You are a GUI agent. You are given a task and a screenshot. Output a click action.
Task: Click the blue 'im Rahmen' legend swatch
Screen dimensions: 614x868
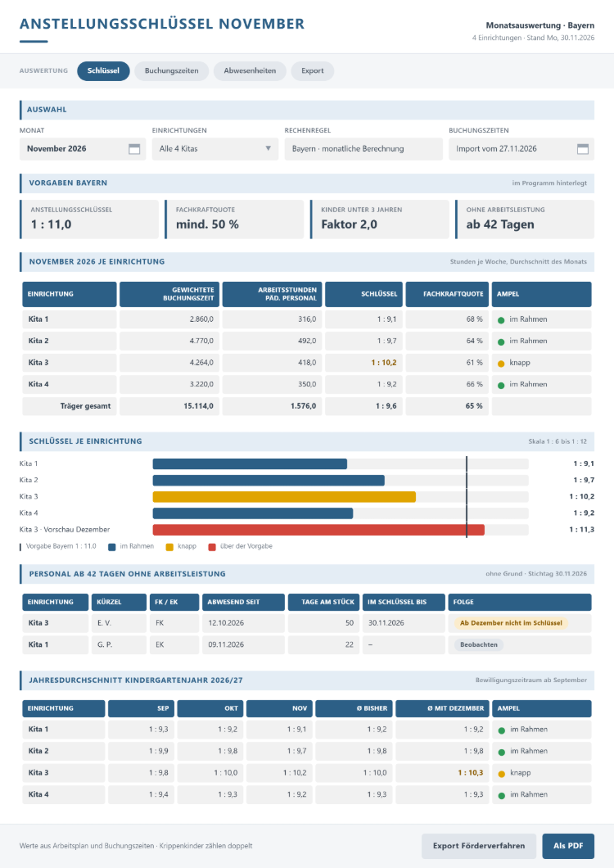click(x=112, y=547)
